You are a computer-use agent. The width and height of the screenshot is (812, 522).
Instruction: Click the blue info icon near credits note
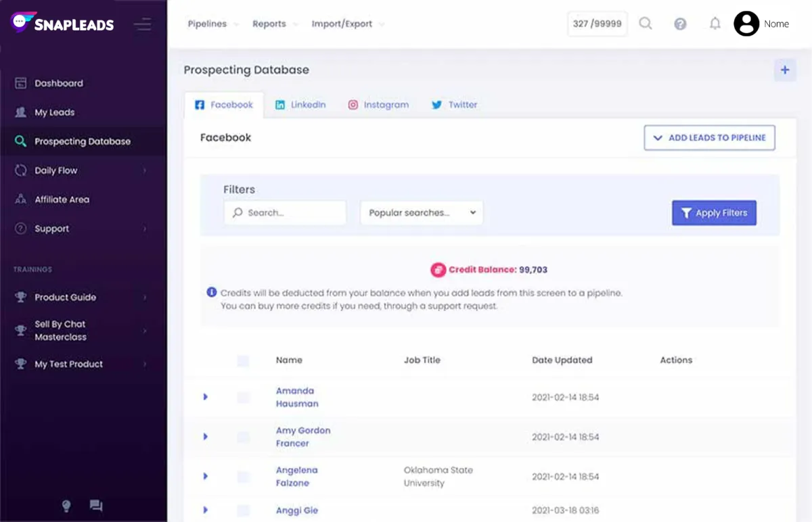[212, 293]
